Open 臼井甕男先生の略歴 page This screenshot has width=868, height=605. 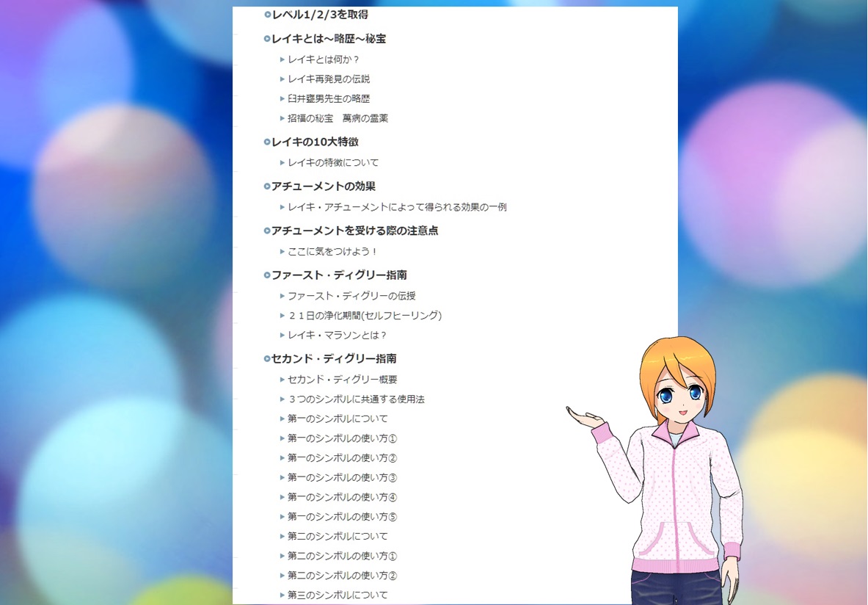pyautogui.click(x=329, y=98)
